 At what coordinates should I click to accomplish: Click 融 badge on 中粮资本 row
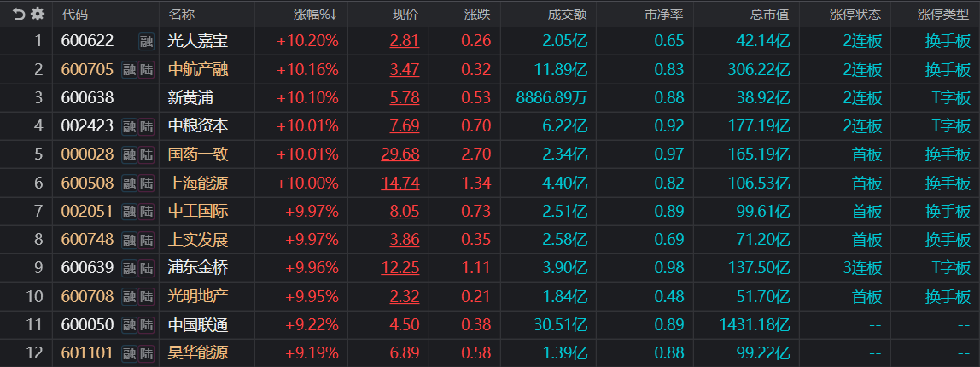coord(129,126)
